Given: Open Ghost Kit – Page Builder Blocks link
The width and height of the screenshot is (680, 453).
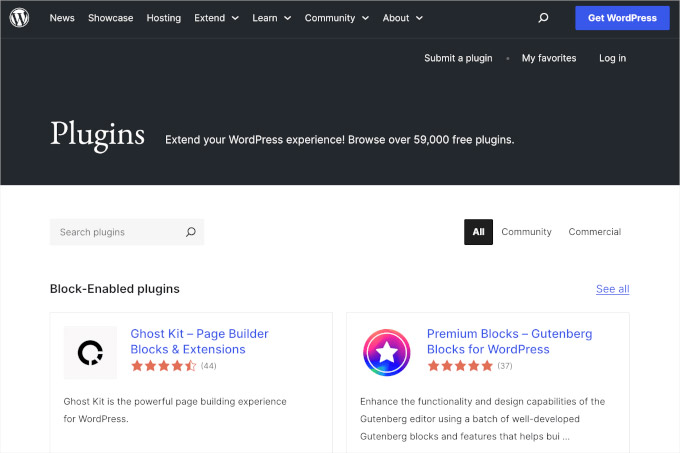Looking at the screenshot, I should 199,341.
